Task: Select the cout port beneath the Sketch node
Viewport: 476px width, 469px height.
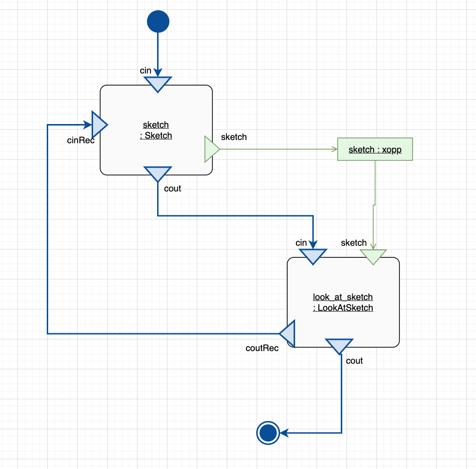Action: pos(158,173)
